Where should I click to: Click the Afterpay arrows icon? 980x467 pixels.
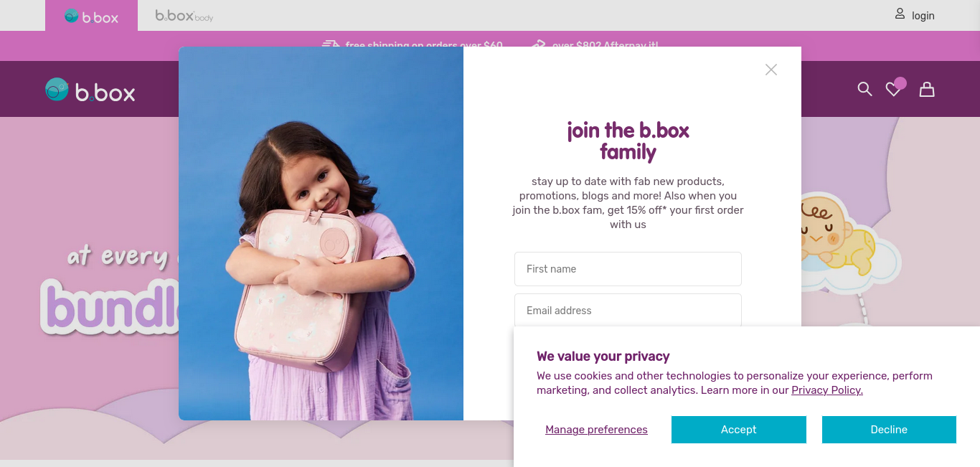[x=538, y=44]
